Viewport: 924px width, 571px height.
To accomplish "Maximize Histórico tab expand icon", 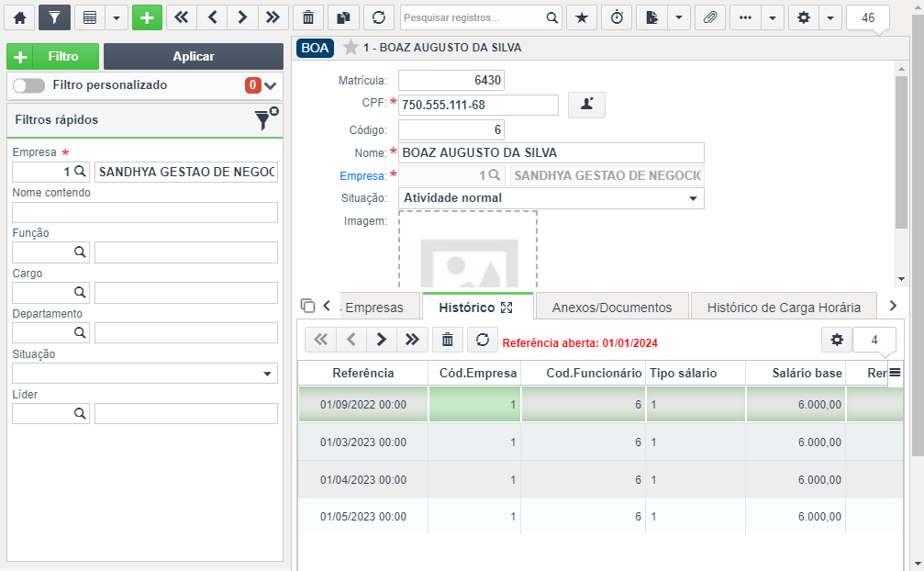I will pyautogui.click(x=507, y=308).
